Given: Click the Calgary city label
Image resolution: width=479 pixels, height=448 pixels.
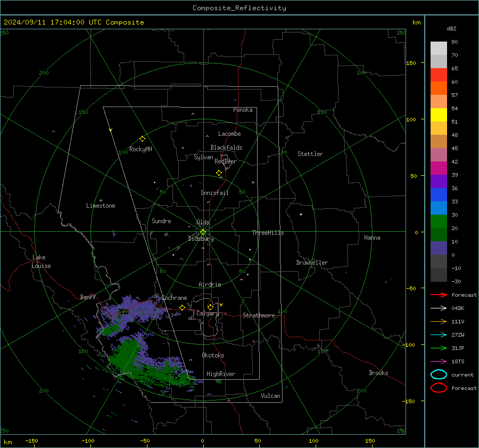Looking at the screenshot, I should click(x=208, y=313).
